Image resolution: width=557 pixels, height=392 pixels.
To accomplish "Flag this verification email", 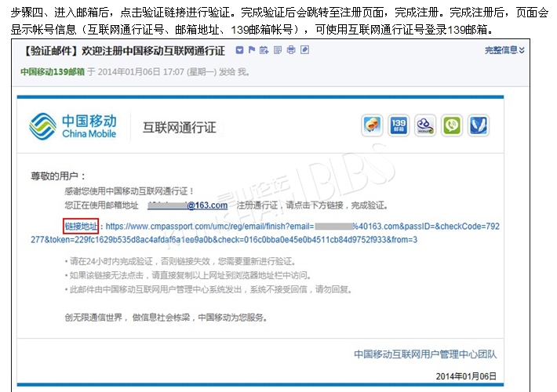I will [x=252, y=51].
